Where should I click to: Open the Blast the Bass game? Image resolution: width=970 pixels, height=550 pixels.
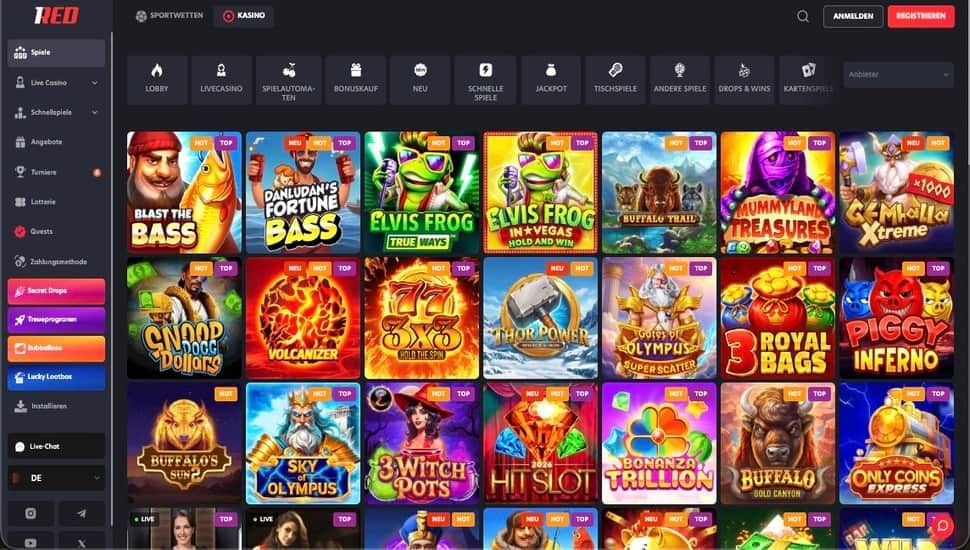click(x=184, y=192)
